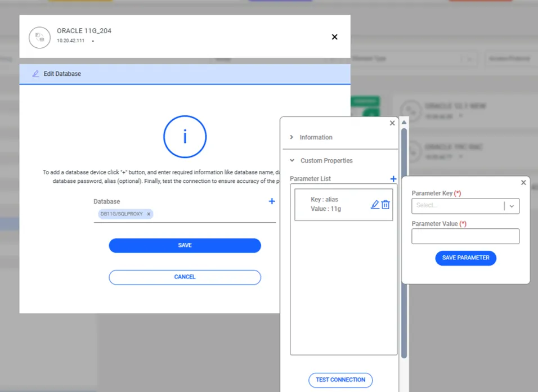Focus the Parameter Value input field
Image resolution: width=538 pixels, height=392 pixels.
tap(465, 236)
